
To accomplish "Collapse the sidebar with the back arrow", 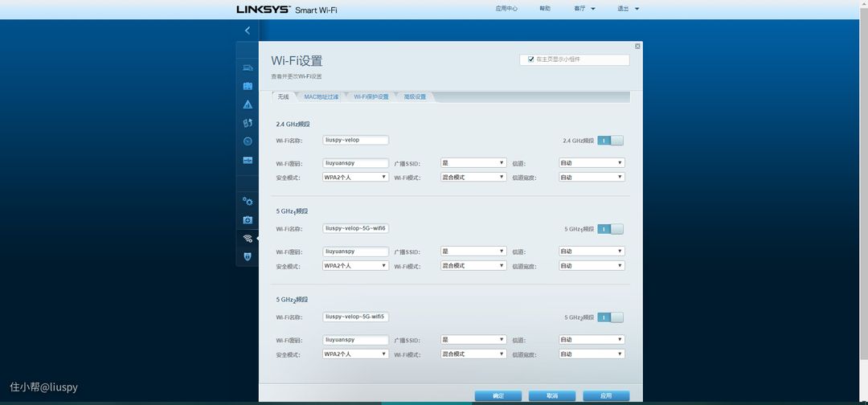I will point(248,31).
